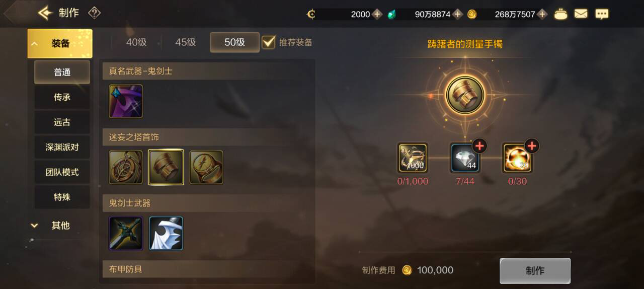
Task: Click the 制作 craft button
Action: click(535, 271)
